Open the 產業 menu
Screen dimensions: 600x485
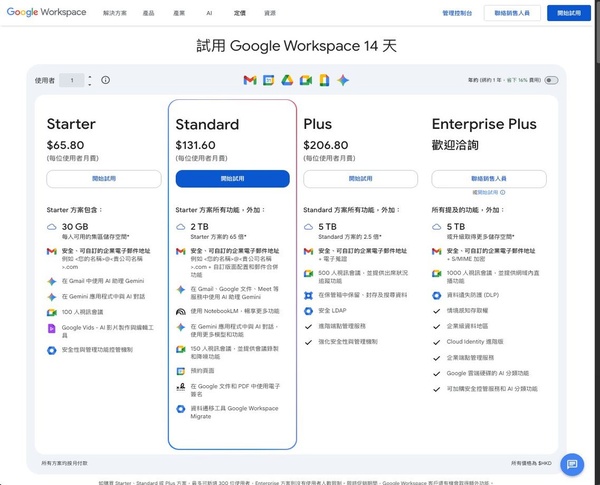point(179,13)
